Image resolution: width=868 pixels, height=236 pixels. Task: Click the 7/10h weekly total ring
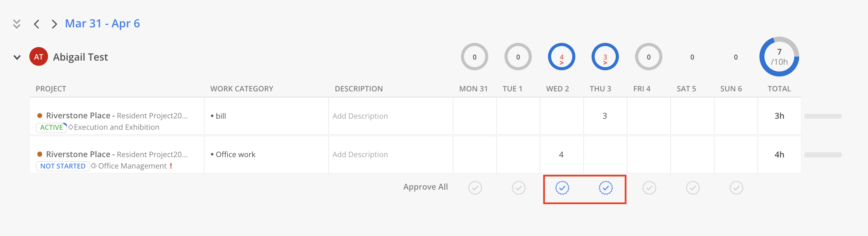tap(779, 57)
